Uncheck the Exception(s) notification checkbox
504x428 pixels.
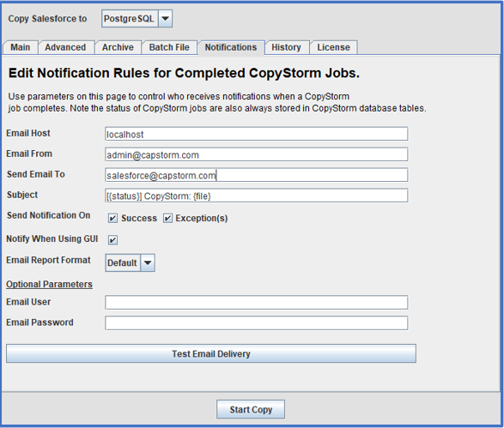167,219
